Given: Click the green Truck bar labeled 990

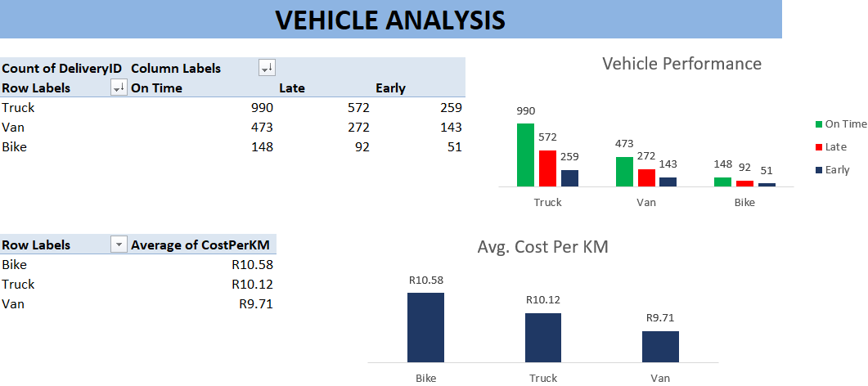Looking at the screenshot, I should pos(525,155).
